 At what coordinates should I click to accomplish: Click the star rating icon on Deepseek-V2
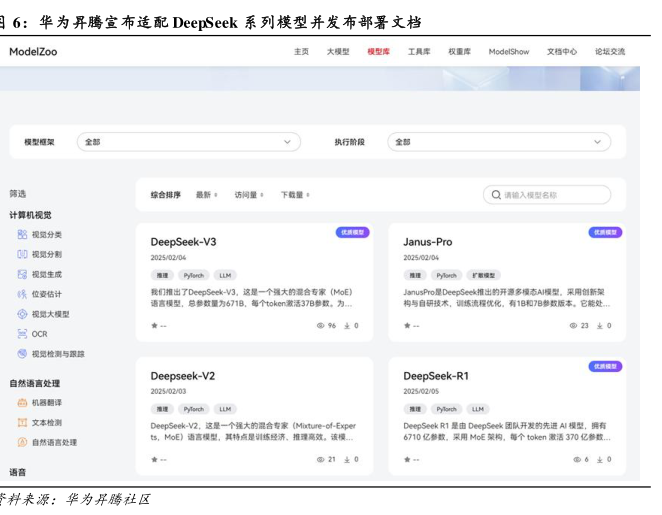pos(155,459)
